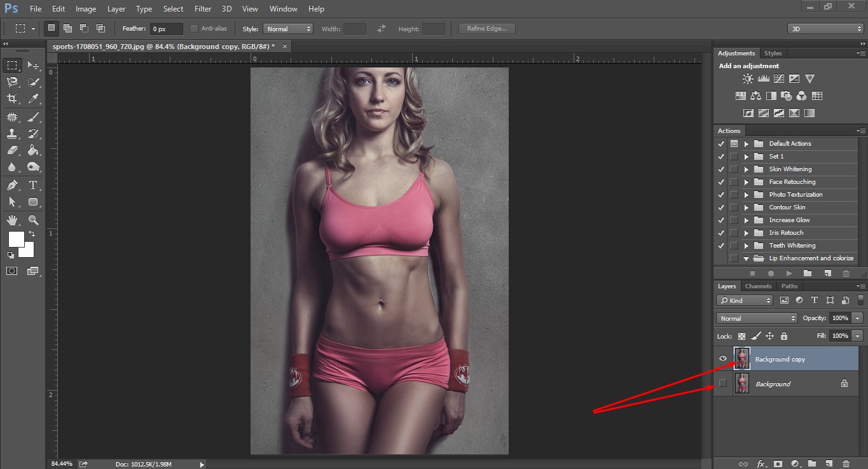The image size is (868, 469).
Task: Open the Layer menu
Action: tap(116, 9)
